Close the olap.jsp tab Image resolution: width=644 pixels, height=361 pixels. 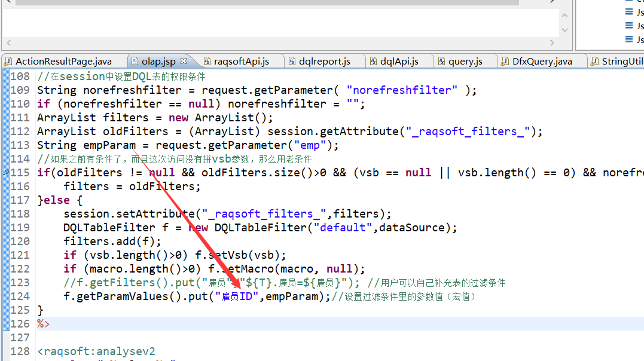(184, 61)
